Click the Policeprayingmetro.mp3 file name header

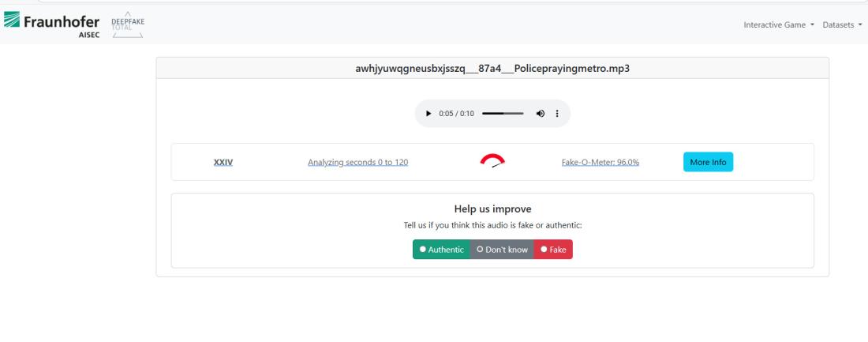click(x=492, y=68)
